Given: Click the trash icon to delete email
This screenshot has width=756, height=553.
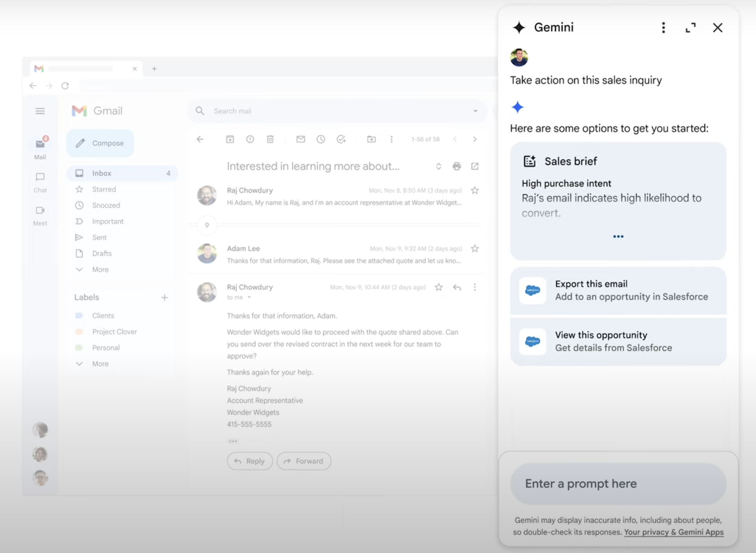Looking at the screenshot, I should click(x=270, y=139).
